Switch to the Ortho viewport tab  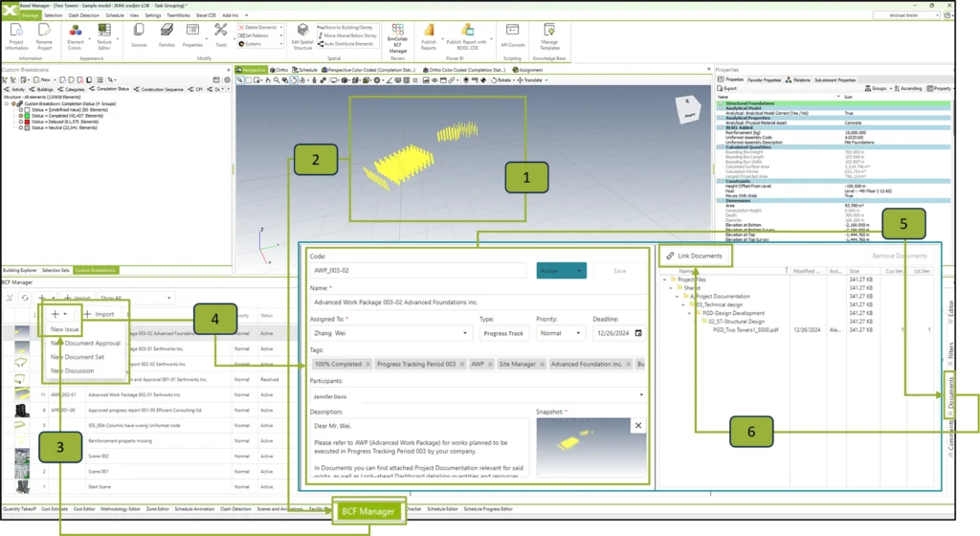279,70
